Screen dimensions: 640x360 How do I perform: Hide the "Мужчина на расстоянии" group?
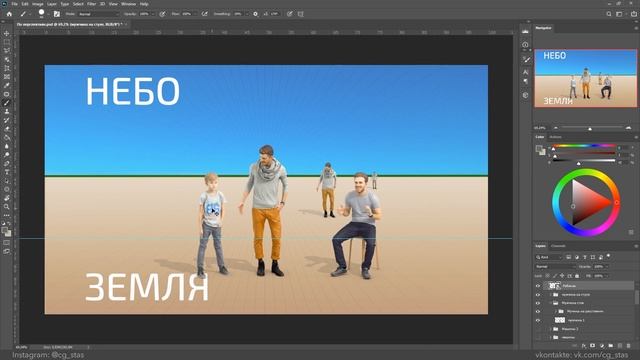538,312
